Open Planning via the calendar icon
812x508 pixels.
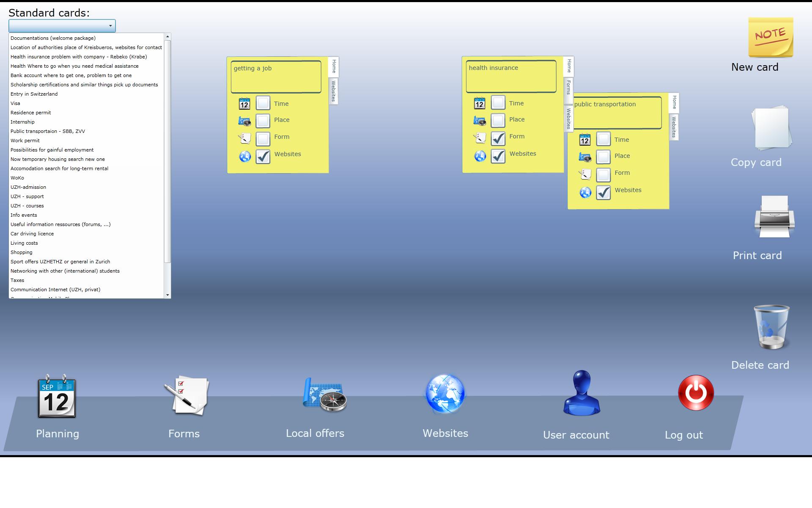coord(57,396)
